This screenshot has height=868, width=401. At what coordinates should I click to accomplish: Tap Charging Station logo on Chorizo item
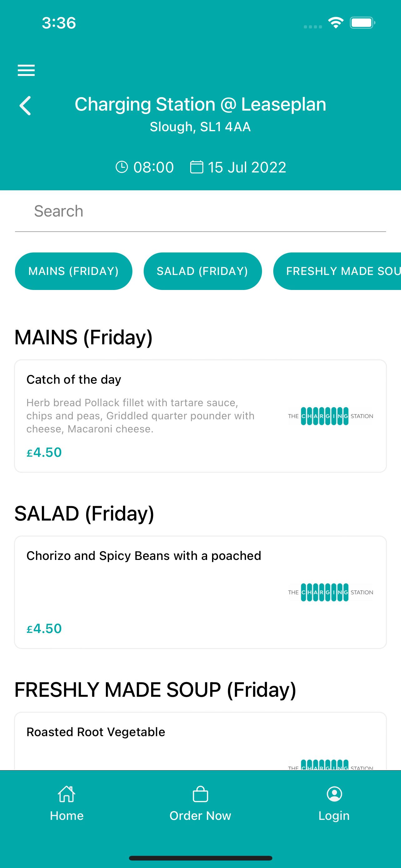331,592
